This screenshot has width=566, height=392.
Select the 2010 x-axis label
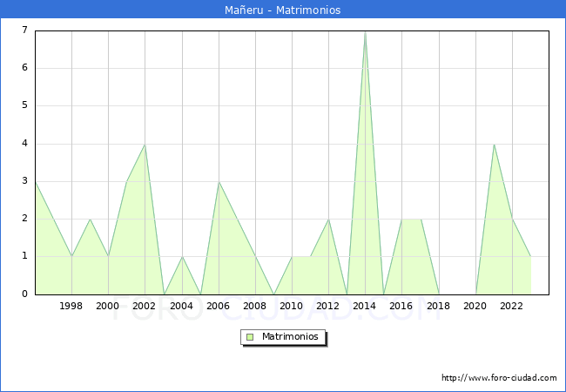[x=292, y=306]
